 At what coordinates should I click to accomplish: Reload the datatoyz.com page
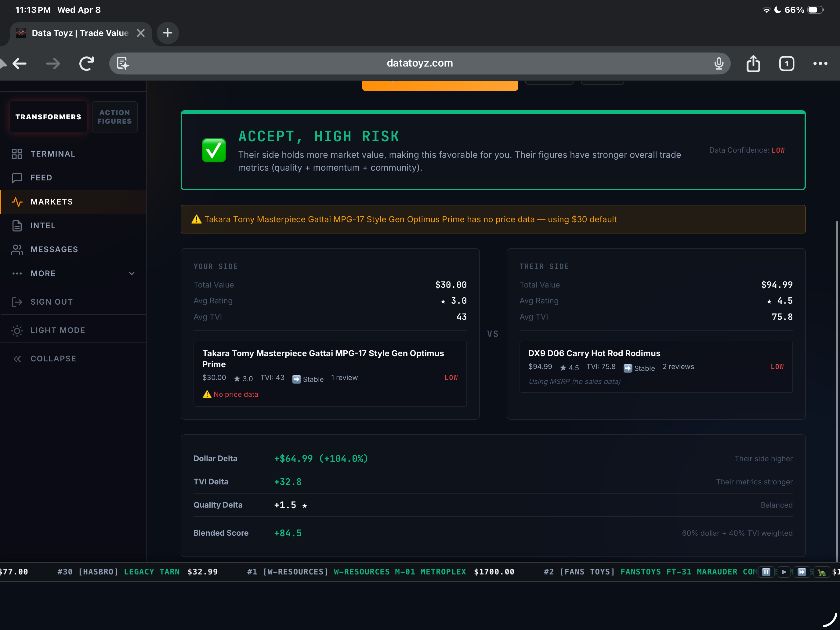87,63
